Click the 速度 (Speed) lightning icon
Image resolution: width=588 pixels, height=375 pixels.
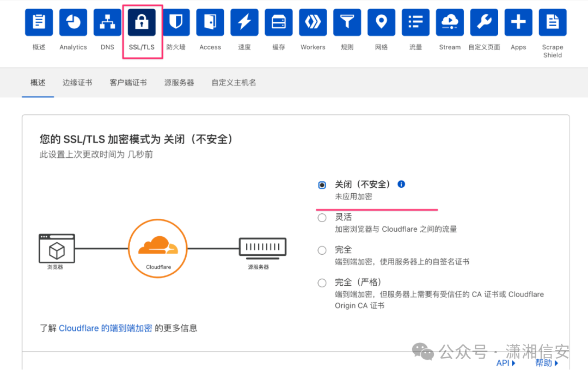[x=244, y=22]
